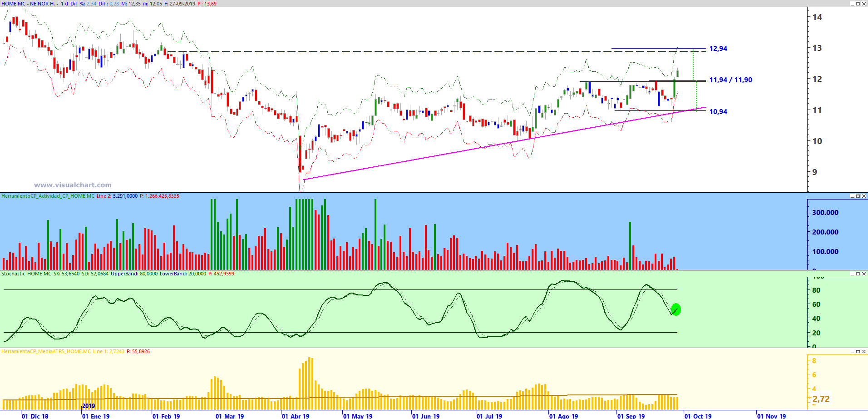Click the 'LowerBand: 20,0000' label
The height and width of the screenshot is (419, 868).
pyautogui.click(x=183, y=274)
